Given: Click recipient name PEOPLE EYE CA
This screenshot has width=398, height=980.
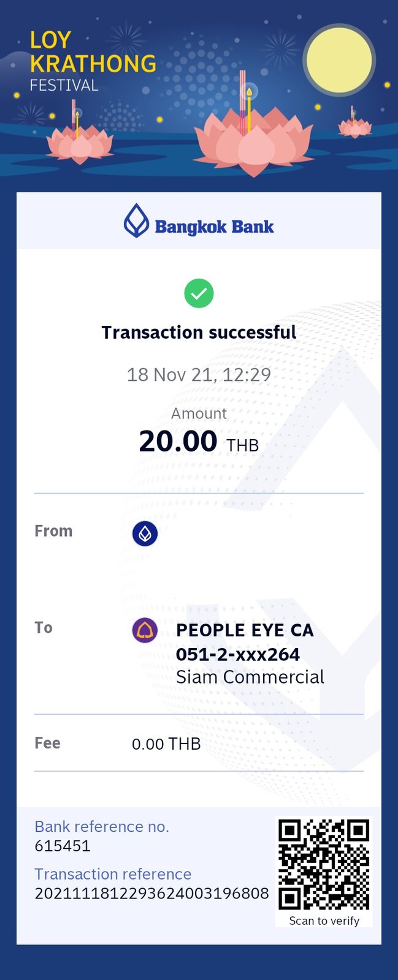Looking at the screenshot, I should [245, 630].
